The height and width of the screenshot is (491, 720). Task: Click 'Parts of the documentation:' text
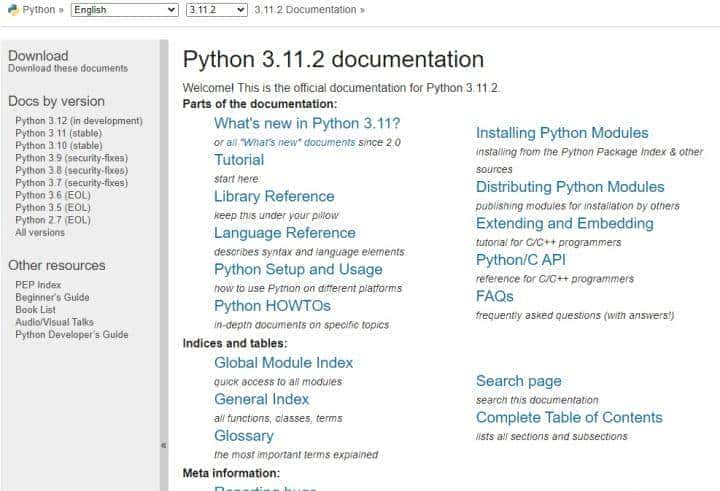(260, 104)
